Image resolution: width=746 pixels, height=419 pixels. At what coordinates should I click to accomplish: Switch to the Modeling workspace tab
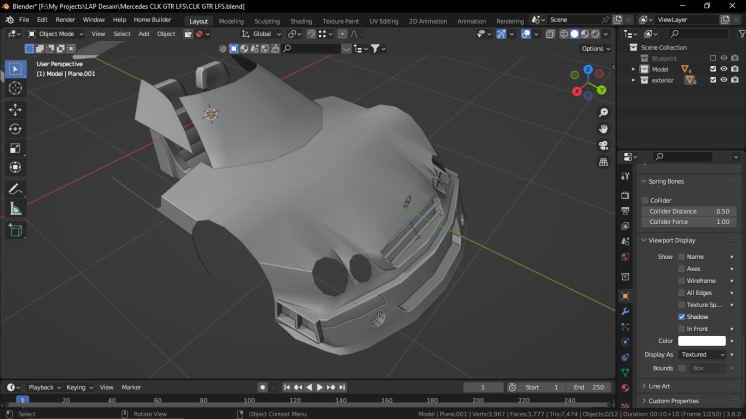pos(231,21)
